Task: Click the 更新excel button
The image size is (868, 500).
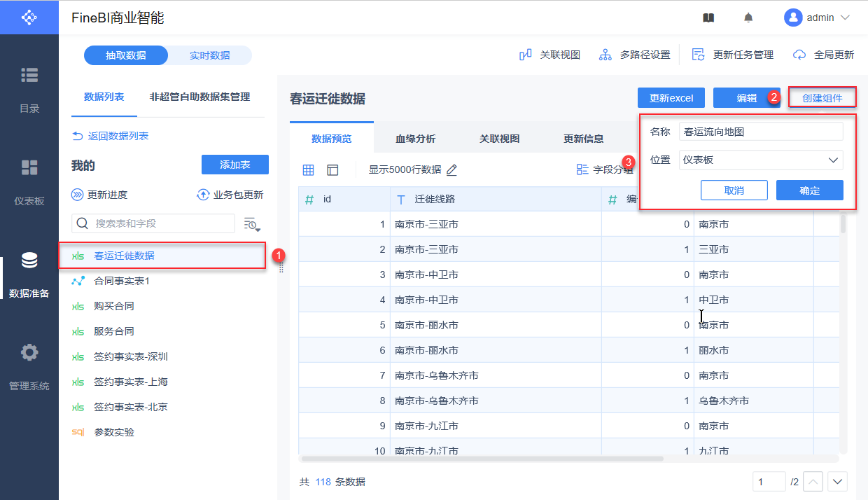Action: click(x=671, y=98)
